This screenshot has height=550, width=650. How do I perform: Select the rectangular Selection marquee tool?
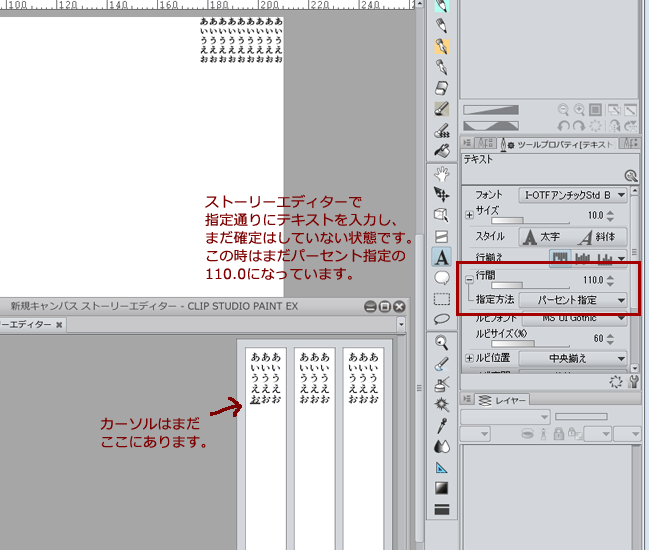click(442, 299)
